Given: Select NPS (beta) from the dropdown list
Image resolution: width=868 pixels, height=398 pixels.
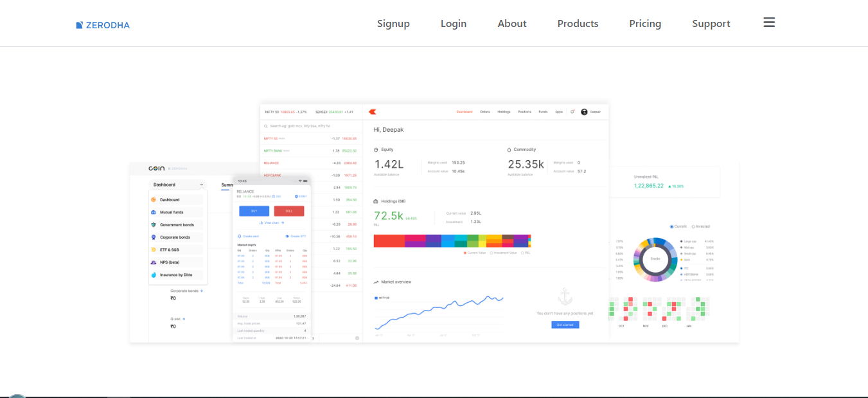Looking at the screenshot, I should tap(169, 262).
